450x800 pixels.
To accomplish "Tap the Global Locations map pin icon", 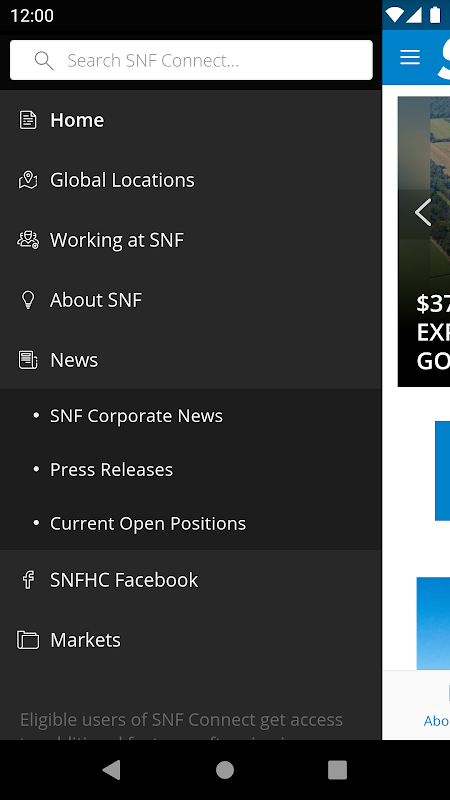I will click(x=28, y=180).
